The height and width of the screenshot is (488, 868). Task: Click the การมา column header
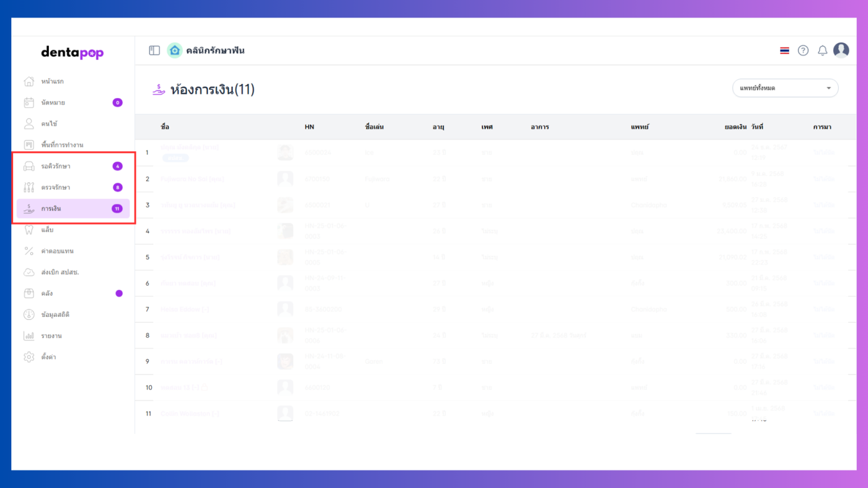pos(822,126)
